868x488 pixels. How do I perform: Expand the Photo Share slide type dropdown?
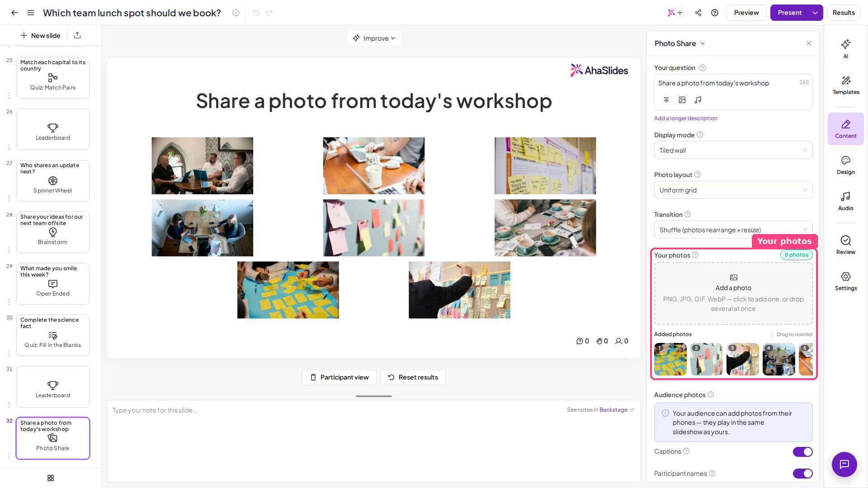(679, 43)
